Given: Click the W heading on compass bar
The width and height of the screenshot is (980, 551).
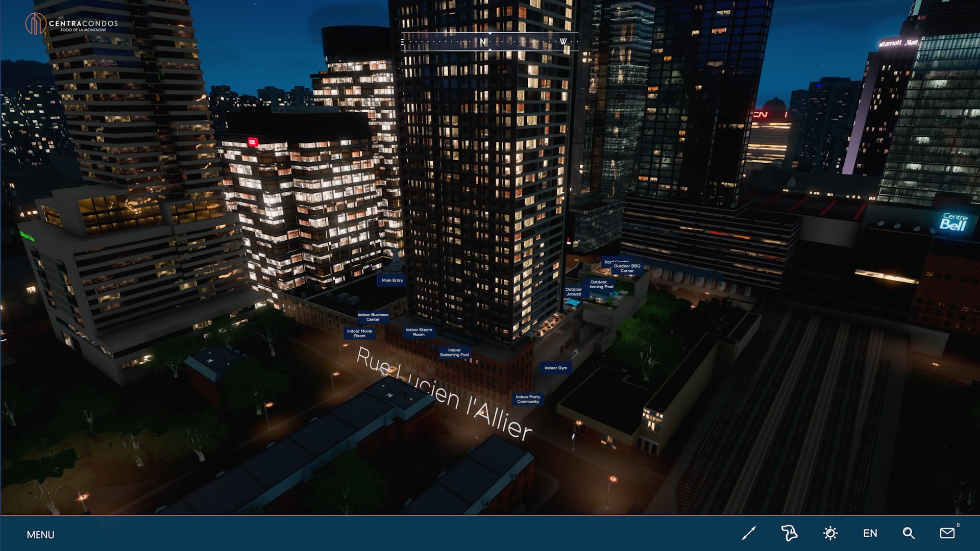Looking at the screenshot, I should (x=563, y=42).
